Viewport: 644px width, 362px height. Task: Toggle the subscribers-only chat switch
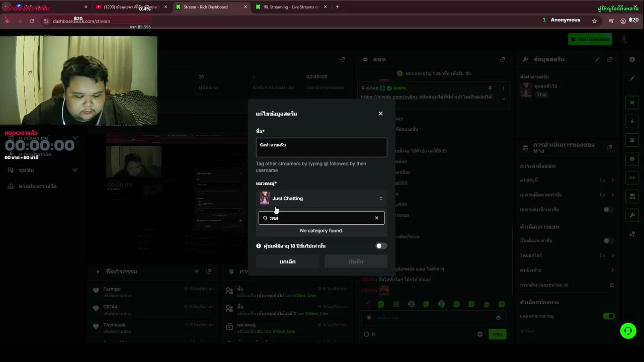609,209
